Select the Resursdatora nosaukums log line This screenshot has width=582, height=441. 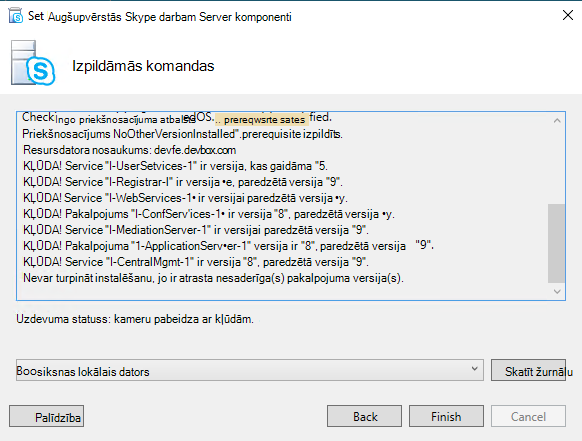[x=129, y=150]
